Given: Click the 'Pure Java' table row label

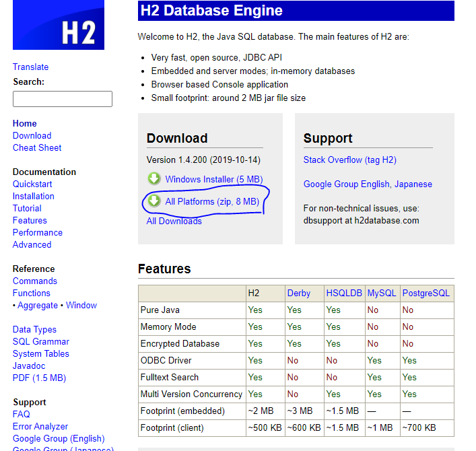Looking at the screenshot, I should tap(160, 310).
